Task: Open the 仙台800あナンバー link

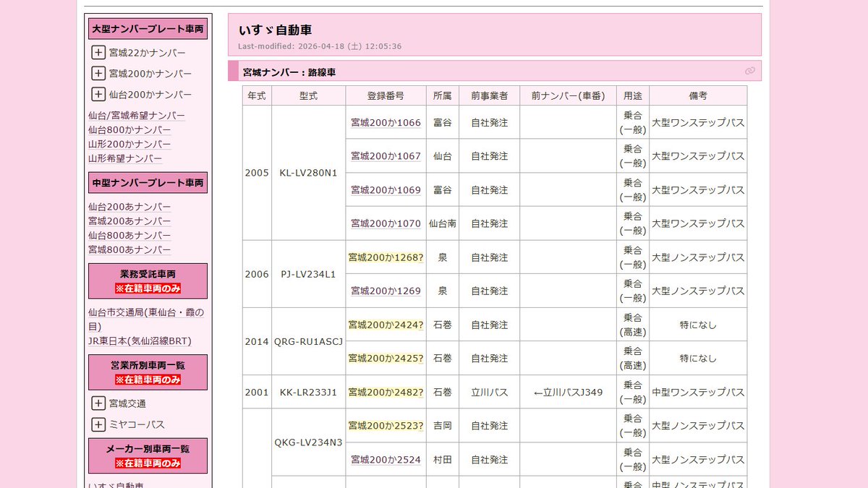Action: point(129,236)
